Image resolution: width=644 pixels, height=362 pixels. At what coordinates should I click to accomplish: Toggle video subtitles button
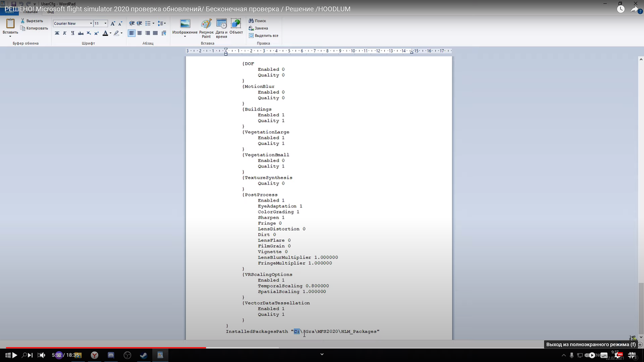(604, 355)
